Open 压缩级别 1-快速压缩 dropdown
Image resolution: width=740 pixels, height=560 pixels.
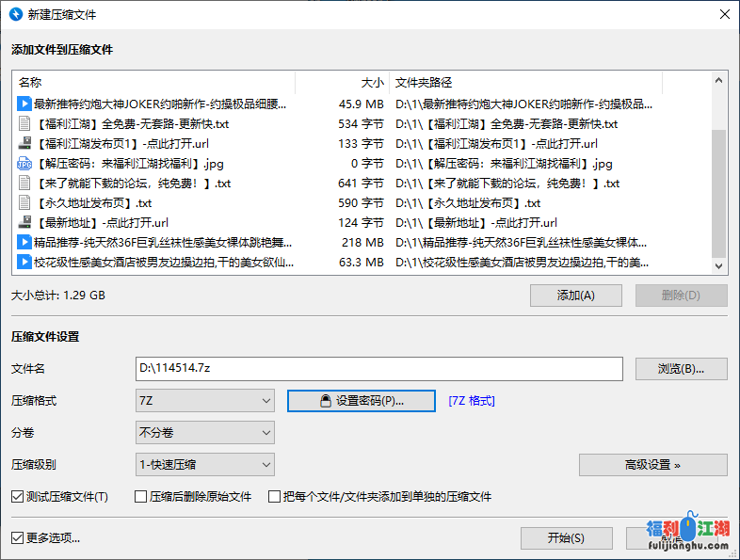point(205,464)
